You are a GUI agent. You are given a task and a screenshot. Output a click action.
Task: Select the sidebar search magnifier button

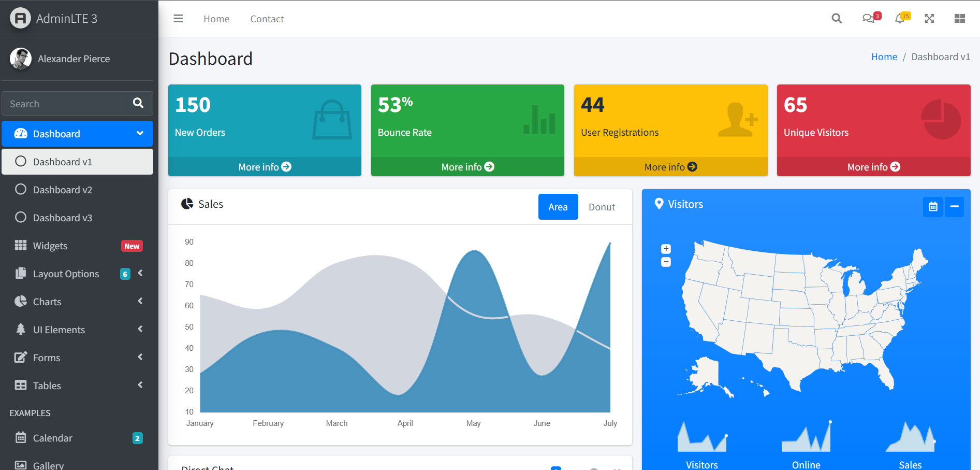138,103
